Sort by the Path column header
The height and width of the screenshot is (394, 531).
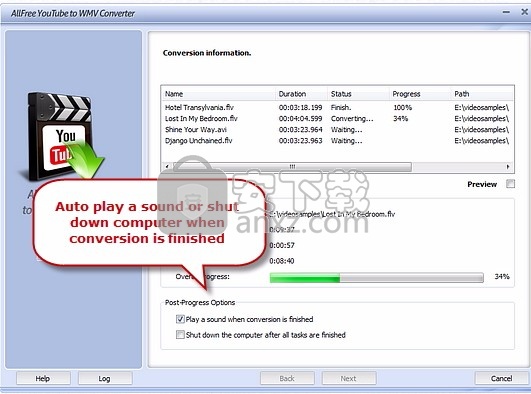[x=483, y=94]
